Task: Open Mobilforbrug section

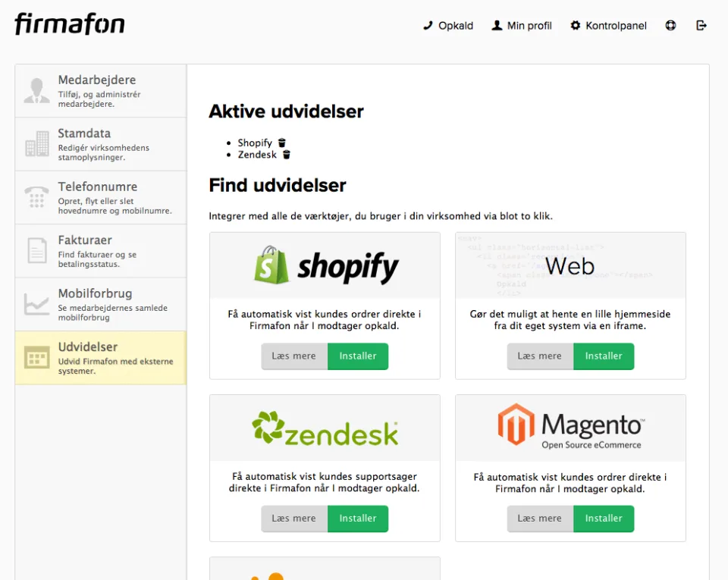Action: tap(101, 304)
